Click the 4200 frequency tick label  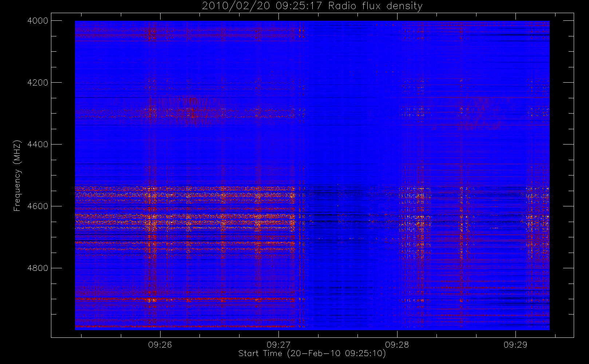pos(38,83)
